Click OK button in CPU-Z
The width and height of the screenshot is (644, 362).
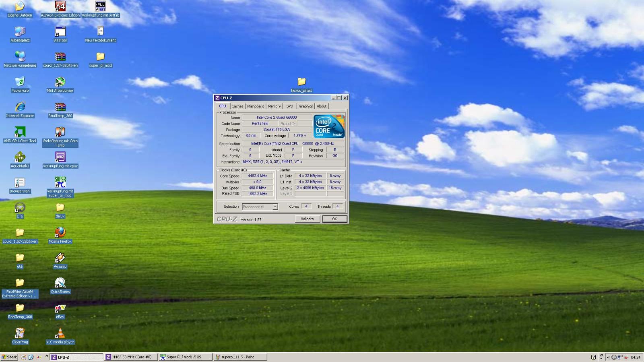[x=334, y=219]
